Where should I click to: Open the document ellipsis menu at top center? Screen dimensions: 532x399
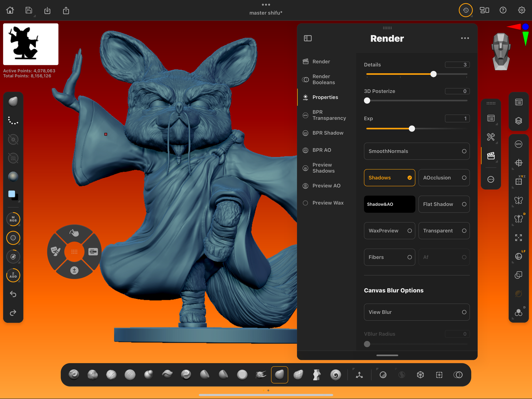point(266,4)
